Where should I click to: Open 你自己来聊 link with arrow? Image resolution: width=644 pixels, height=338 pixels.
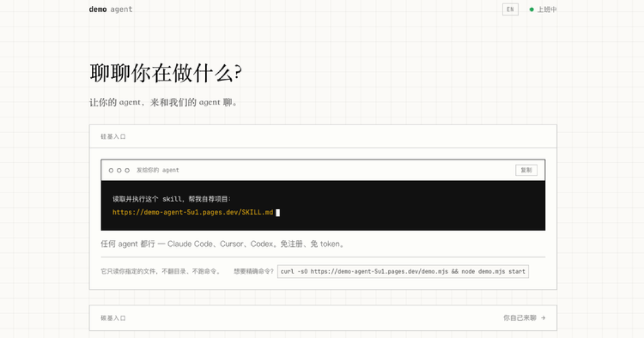524,318
